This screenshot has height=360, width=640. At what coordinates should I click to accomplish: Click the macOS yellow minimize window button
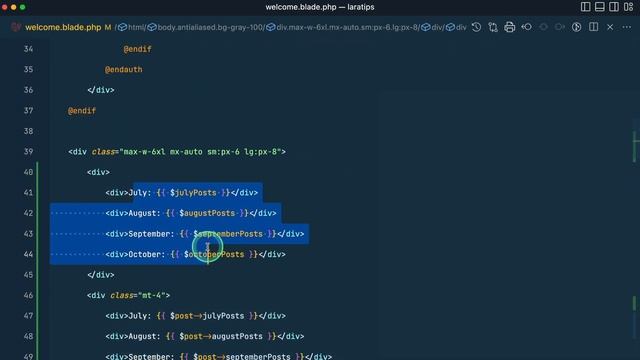click(13, 7)
